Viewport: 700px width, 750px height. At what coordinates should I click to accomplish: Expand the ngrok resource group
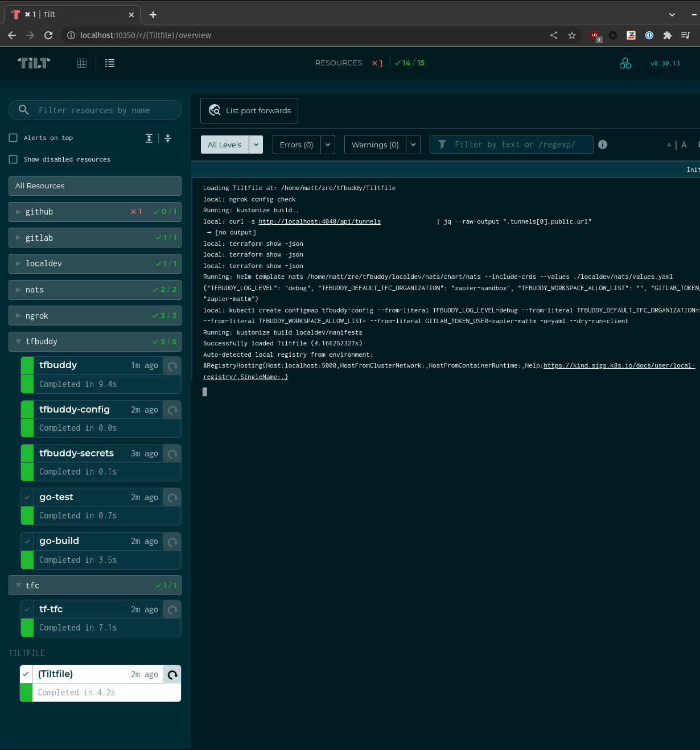click(x=95, y=316)
